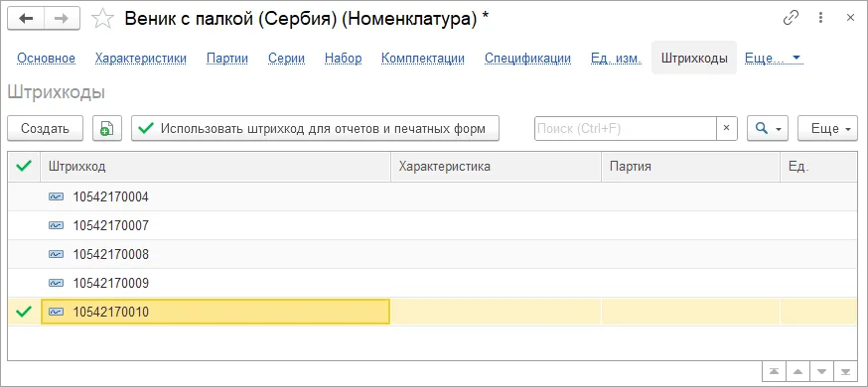Open the Комплектации section

(x=423, y=58)
